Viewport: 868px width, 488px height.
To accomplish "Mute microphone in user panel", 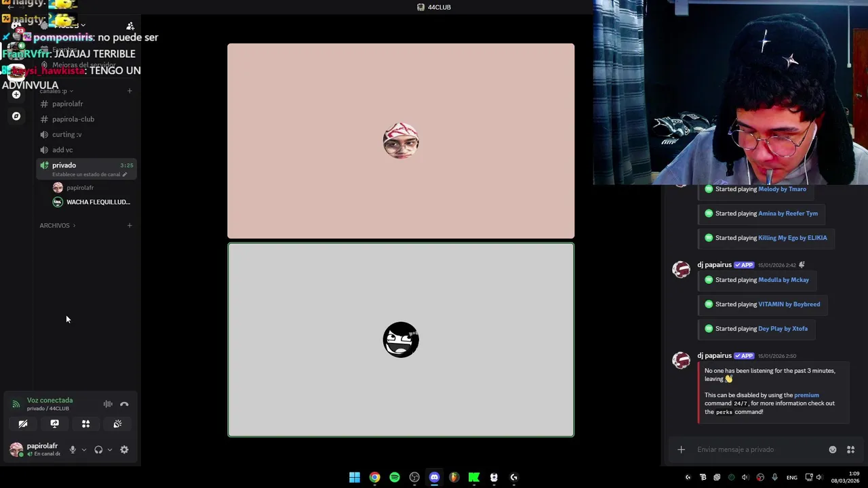I will [x=73, y=449].
